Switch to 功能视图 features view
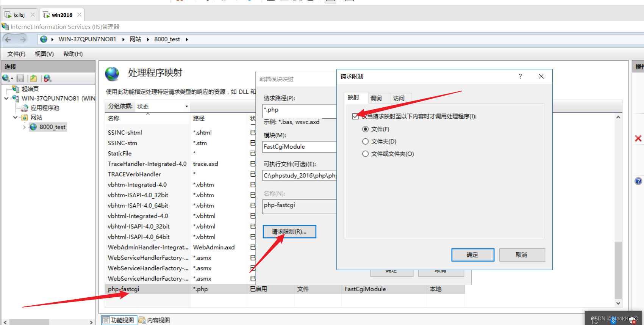This screenshot has width=644, height=325. [119, 320]
